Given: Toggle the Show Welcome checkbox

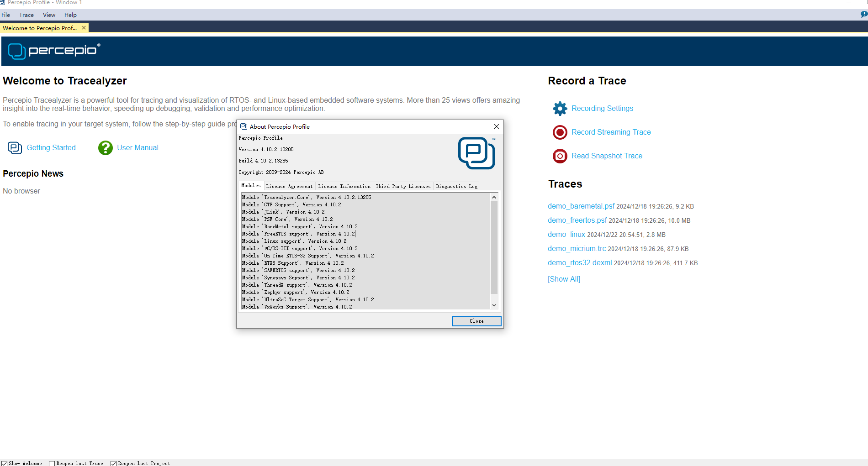Looking at the screenshot, I should point(5,463).
